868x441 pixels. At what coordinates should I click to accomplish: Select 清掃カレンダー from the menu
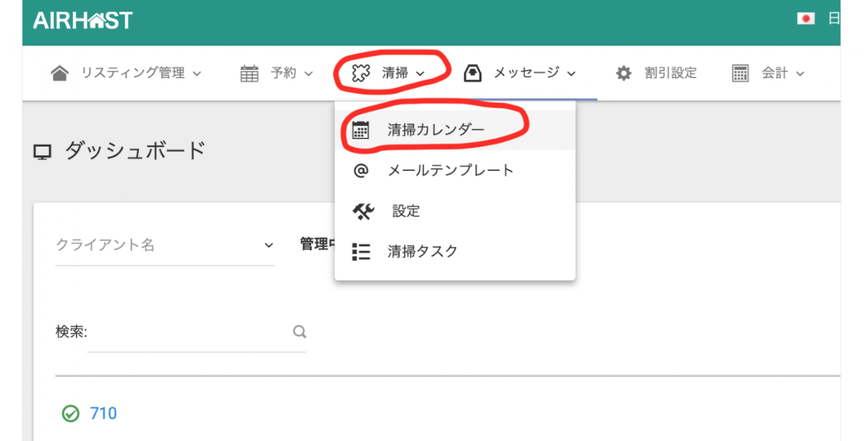click(x=436, y=130)
